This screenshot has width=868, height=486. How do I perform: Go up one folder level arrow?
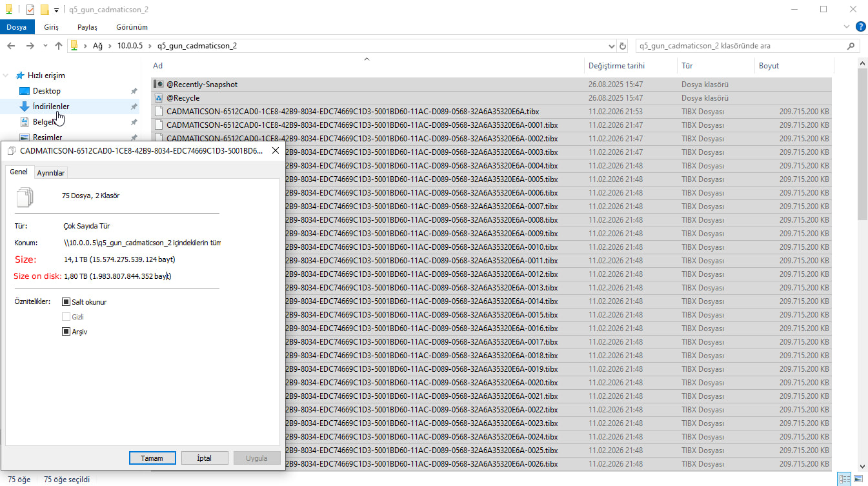(x=59, y=46)
